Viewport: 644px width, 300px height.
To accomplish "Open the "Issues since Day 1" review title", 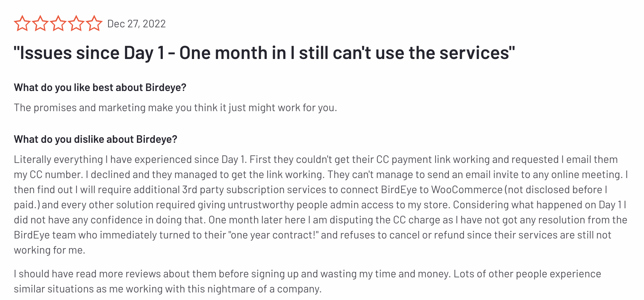I will 264,53.
